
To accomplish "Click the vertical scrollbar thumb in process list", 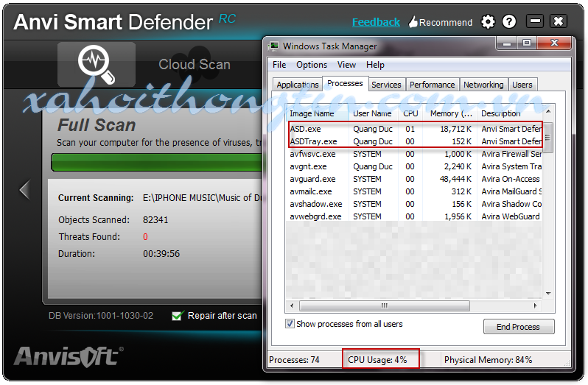I will pos(548,138).
